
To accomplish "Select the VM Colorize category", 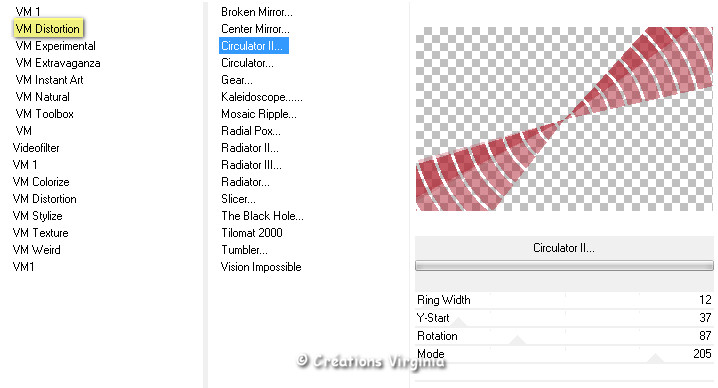I will [41, 182].
